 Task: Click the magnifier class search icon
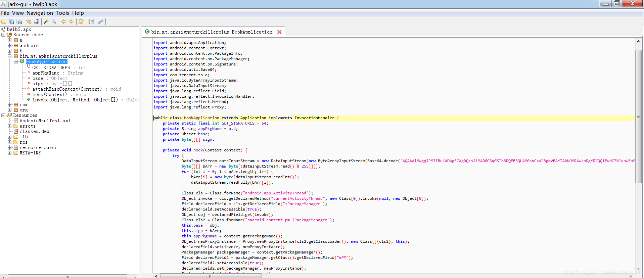point(54,21)
